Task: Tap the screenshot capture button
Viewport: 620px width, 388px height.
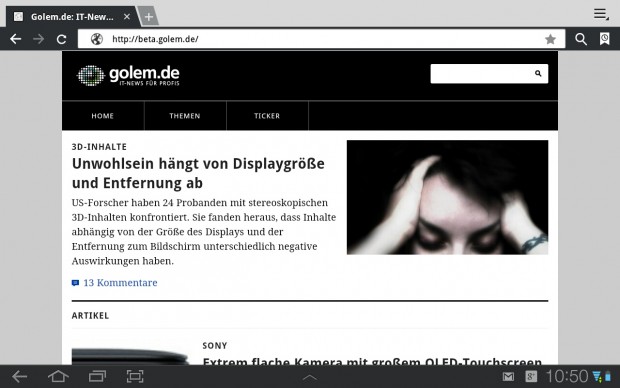Action: click(135, 376)
